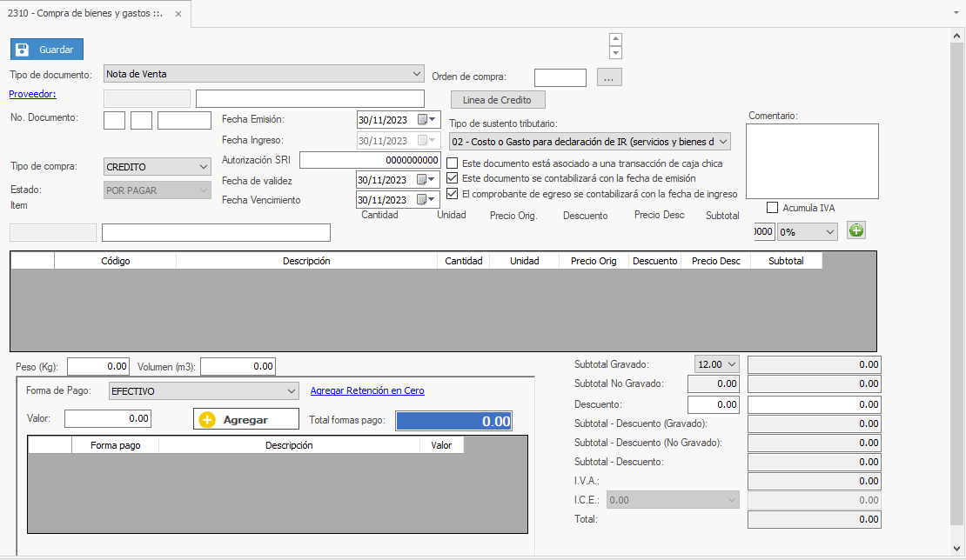Click the vertical scrollbar down arrow

956,549
